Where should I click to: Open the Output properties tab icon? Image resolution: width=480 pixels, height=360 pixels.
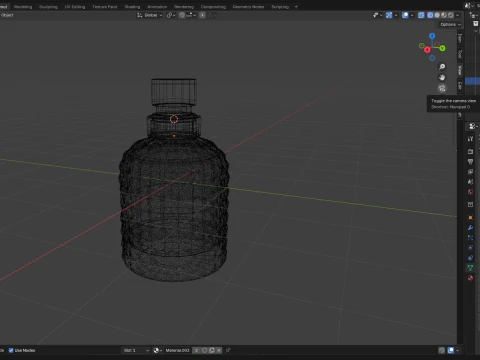pyautogui.click(x=470, y=162)
